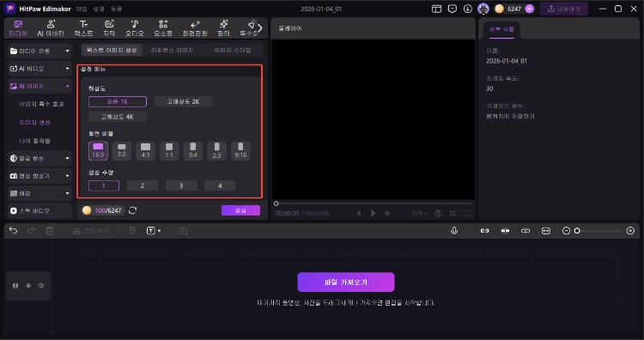Set generation quantity to 3

coord(181,185)
